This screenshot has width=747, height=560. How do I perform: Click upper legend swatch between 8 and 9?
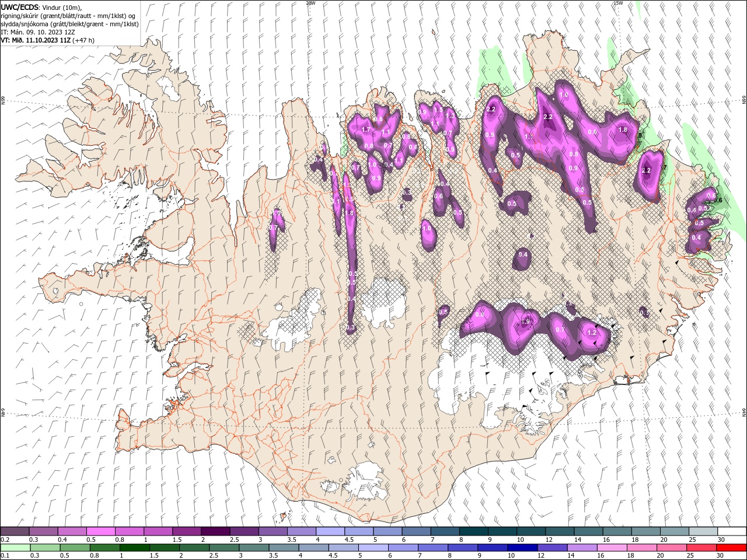coord(474,531)
